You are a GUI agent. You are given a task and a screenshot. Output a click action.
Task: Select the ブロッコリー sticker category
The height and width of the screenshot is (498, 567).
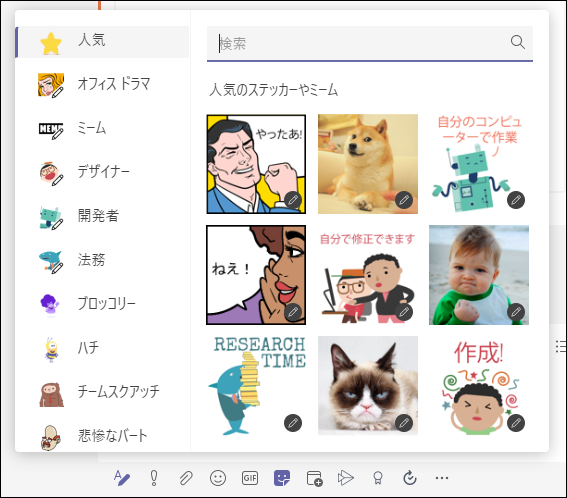point(102,304)
